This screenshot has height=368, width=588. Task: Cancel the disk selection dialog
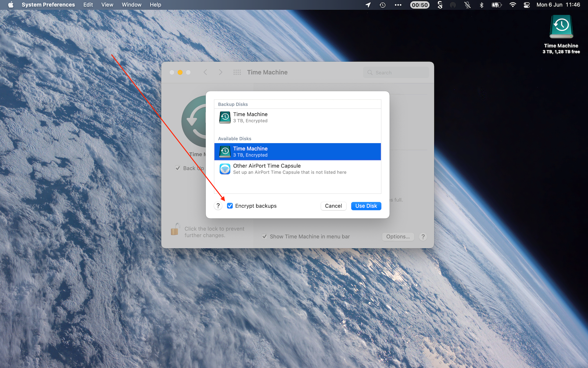(333, 206)
